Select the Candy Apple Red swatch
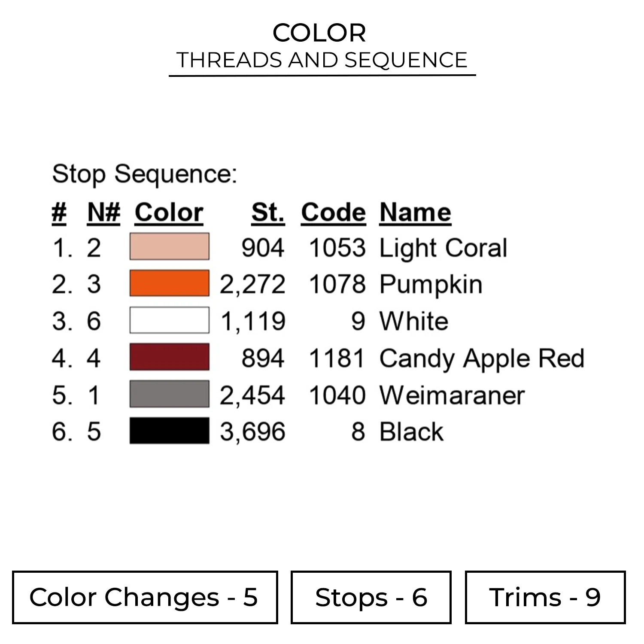The image size is (644, 644). point(169,357)
